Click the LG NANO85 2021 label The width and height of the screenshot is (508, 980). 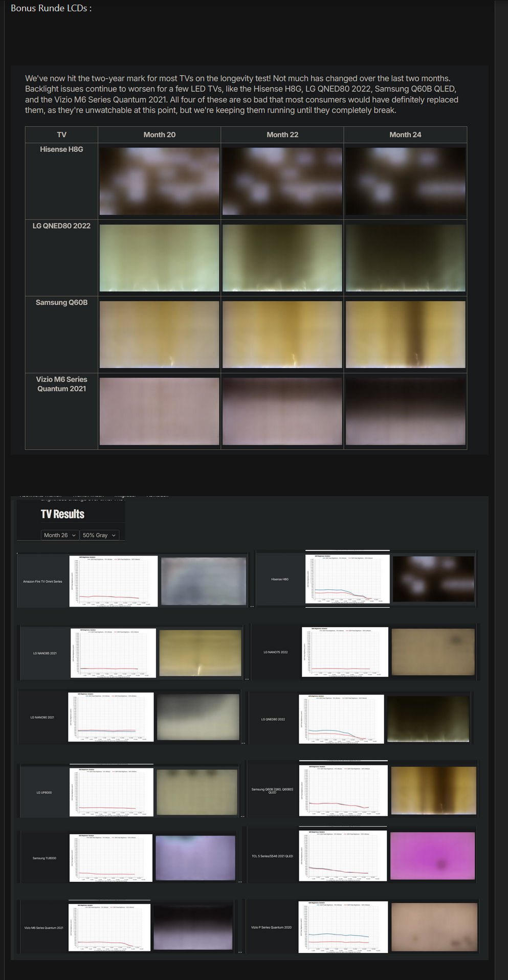pos(45,653)
